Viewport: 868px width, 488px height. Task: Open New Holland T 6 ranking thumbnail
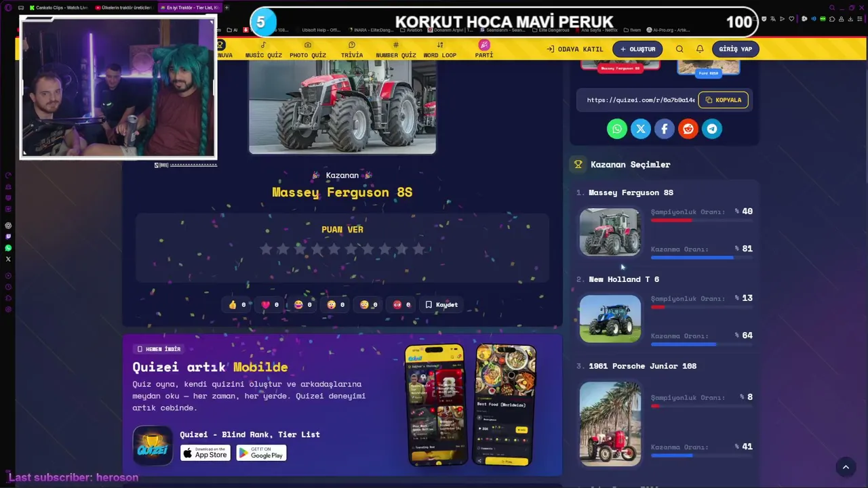(x=610, y=319)
